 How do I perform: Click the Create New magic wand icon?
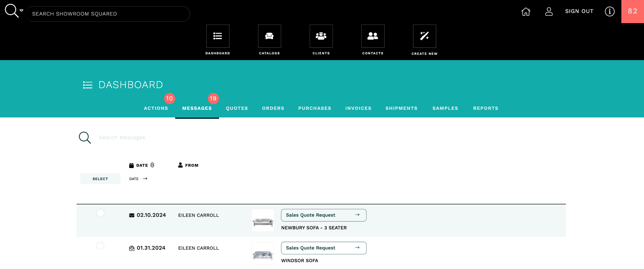[x=424, y=36]
